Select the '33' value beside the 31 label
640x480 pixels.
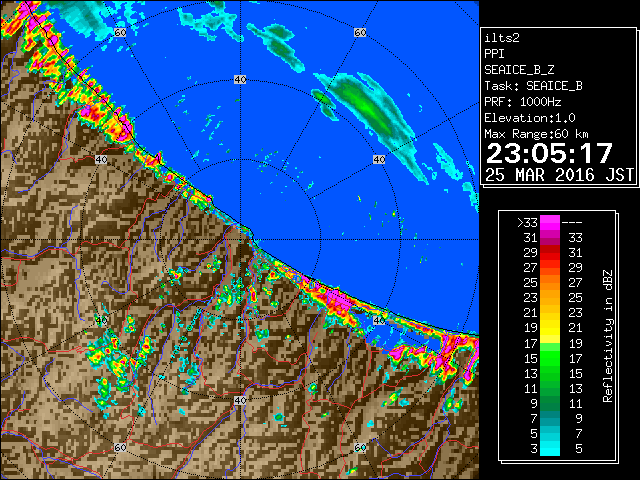pos(575,238)
